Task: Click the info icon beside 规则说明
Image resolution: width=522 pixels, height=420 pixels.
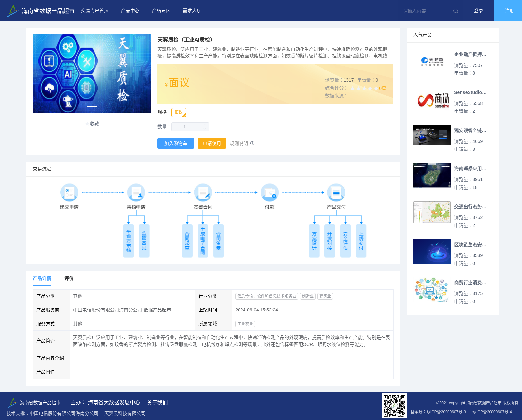Action: [x=252, y=143]
